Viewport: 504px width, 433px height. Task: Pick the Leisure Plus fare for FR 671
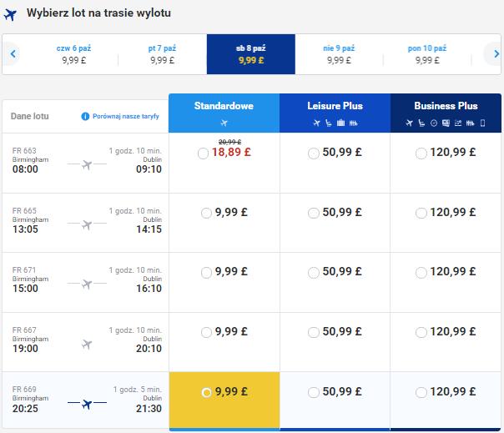point(314,272)
